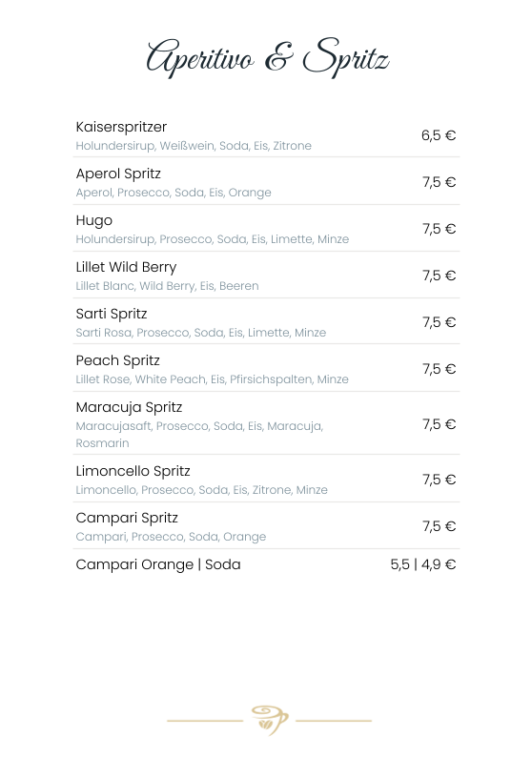Click Campari, Prosecco, Soda, Orange description
Viewport: 532px width, 757px height.
(x=171, y=537)
